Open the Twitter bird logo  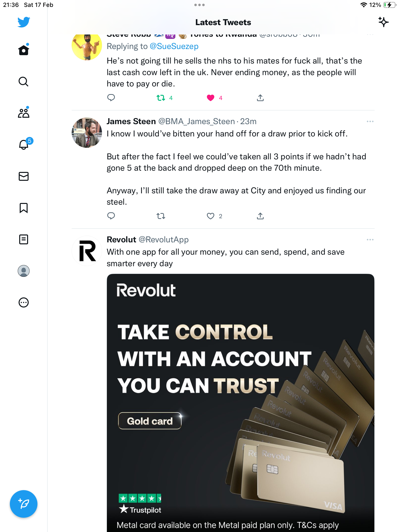click(x=24, y=22)
